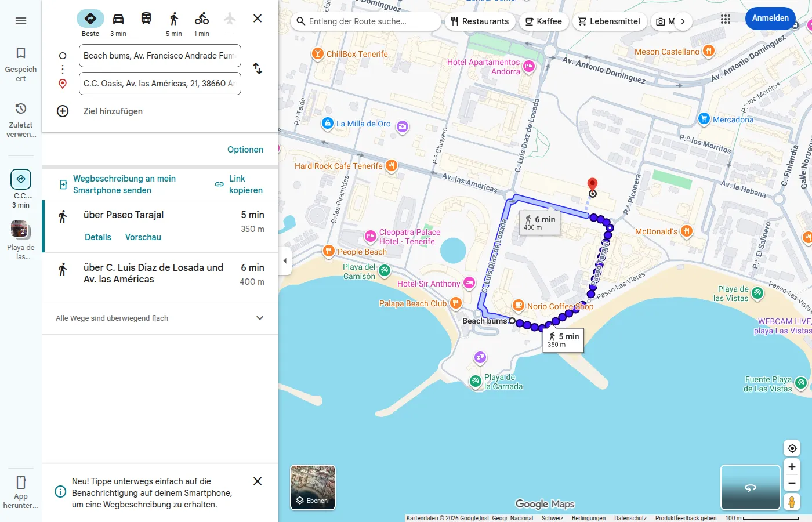This screenshot has height=522, width=812.
Task: Click Playa de la Carnada pin
Action: 476,381
